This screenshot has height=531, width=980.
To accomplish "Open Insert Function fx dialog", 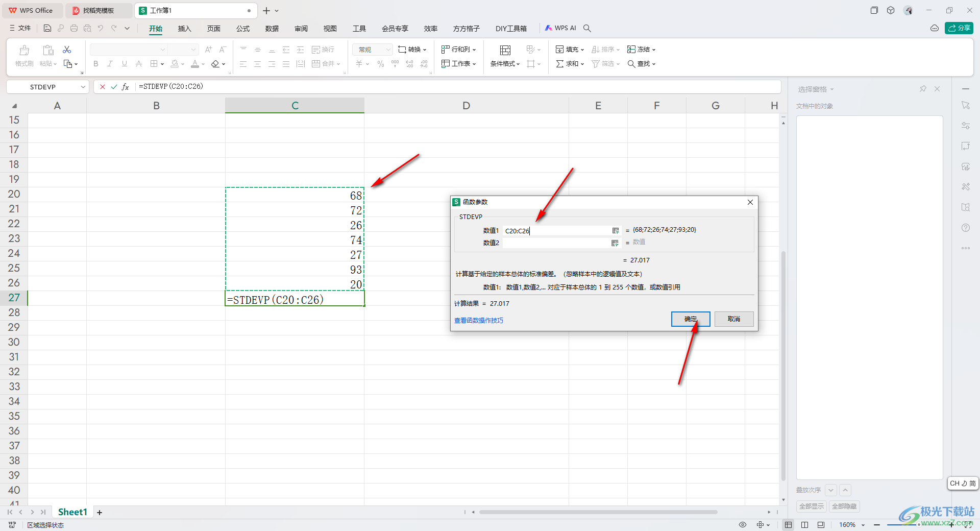I will click(126, 87).
